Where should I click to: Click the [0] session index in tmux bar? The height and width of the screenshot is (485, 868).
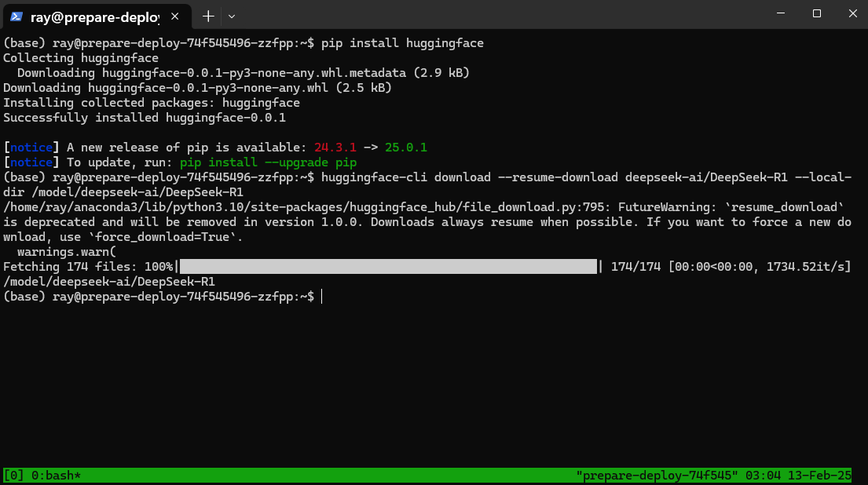pos(13,476)
